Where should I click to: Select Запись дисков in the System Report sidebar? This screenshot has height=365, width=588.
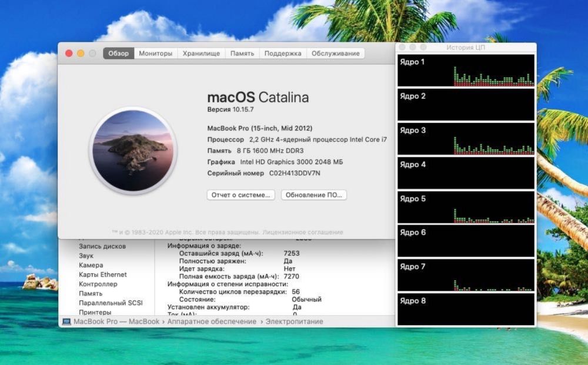point(102,246)
